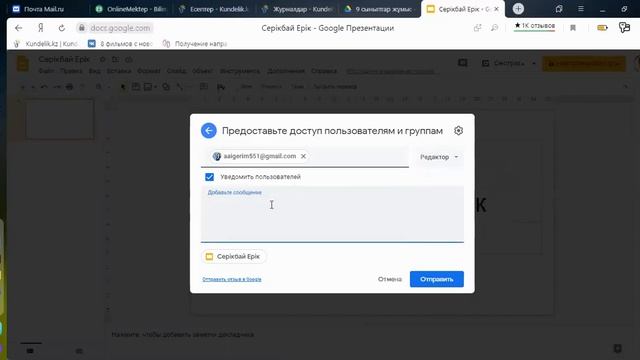Switch to Есептер Kundelik tab
Screen dimensions: 640x360
(214, 9)
